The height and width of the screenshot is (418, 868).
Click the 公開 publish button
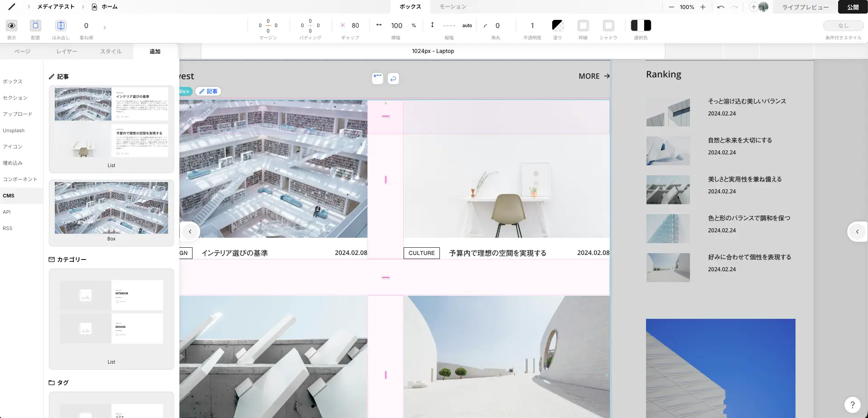pyautogui.click(x=853, y=7)
